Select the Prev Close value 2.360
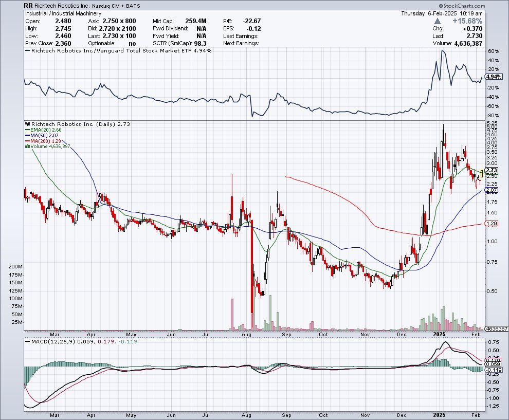Image resolution: width=509 pixels, height=420 pixels. tap(63, 44)
